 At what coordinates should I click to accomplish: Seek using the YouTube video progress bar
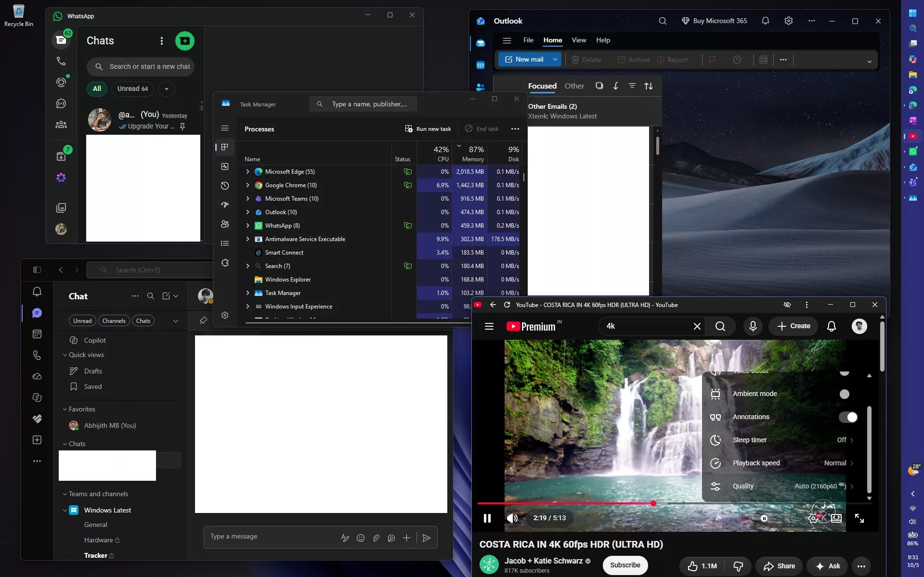click(675, 503)
